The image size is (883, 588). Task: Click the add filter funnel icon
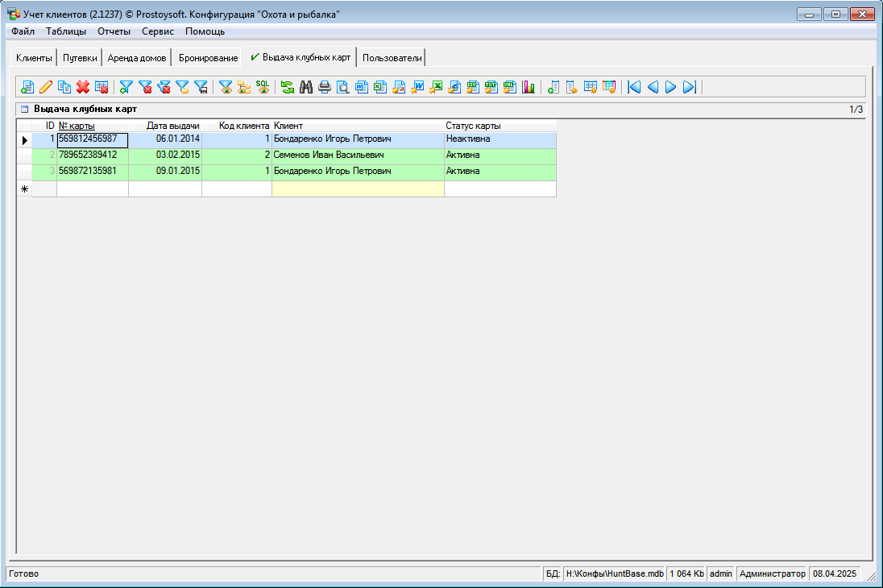point(126,87)
